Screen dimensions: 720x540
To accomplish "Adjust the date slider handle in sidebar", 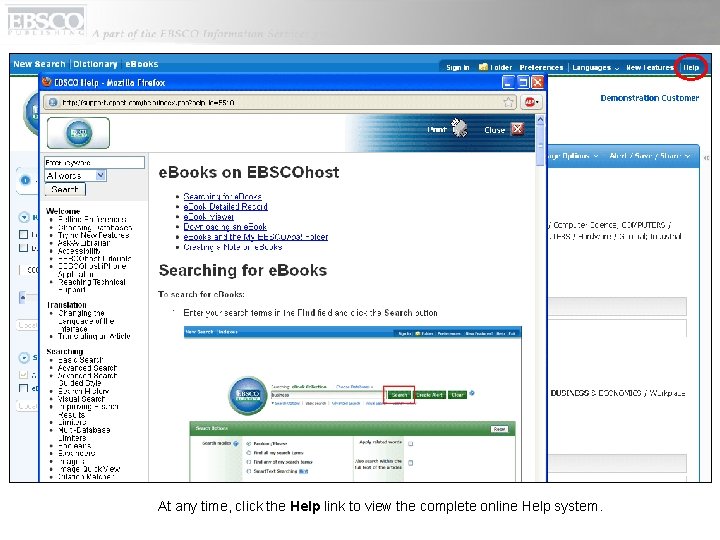I will pos(23,298).
